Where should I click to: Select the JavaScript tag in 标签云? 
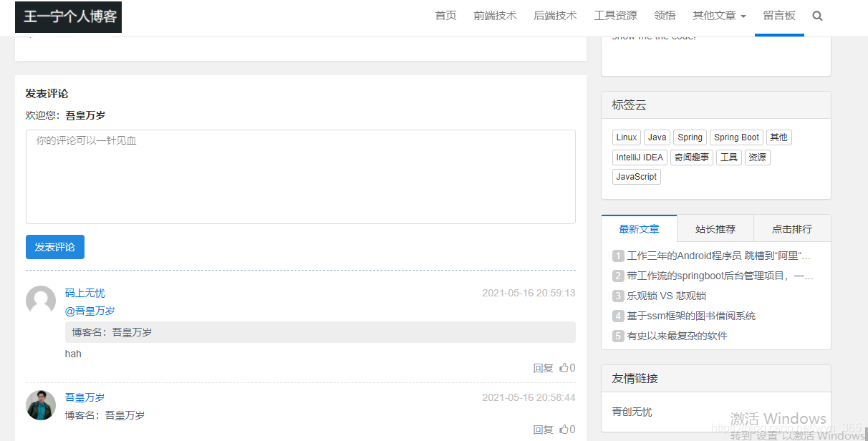636,176
